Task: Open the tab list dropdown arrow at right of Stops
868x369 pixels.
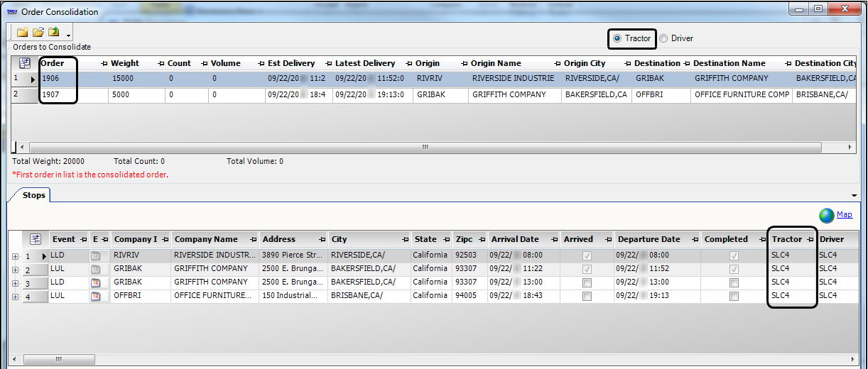Action: (x=854, y=195)
